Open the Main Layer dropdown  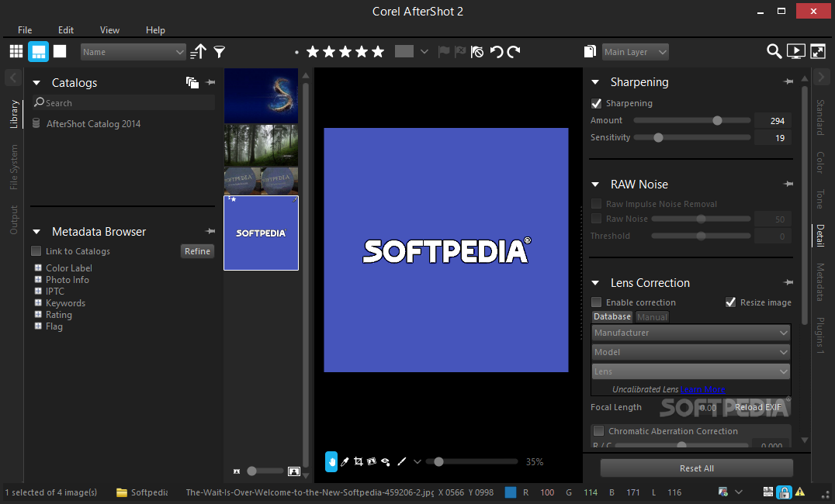[x=635, y=52]
